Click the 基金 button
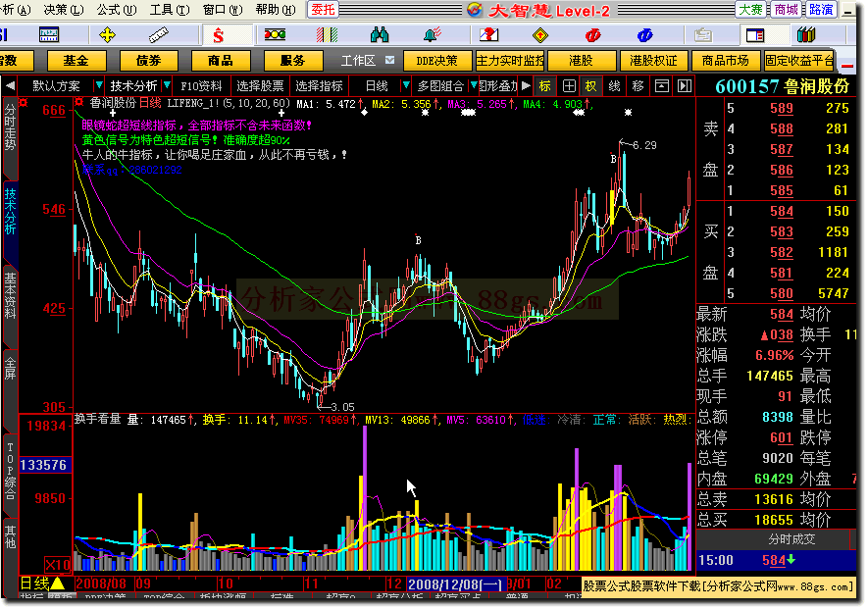Image resolution: width=868 pixels, height=609 pixels. pyautogui.click(x=76, y=61)
